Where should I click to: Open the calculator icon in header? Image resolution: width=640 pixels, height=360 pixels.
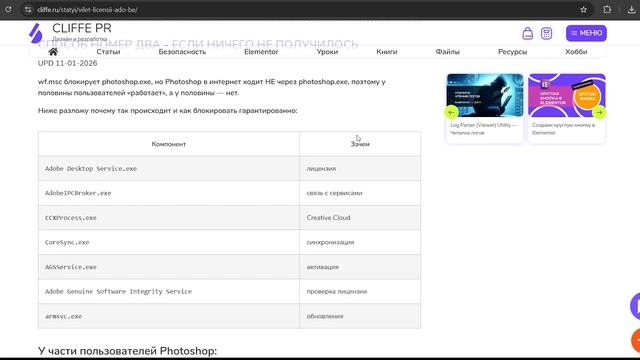click(546, 33)
